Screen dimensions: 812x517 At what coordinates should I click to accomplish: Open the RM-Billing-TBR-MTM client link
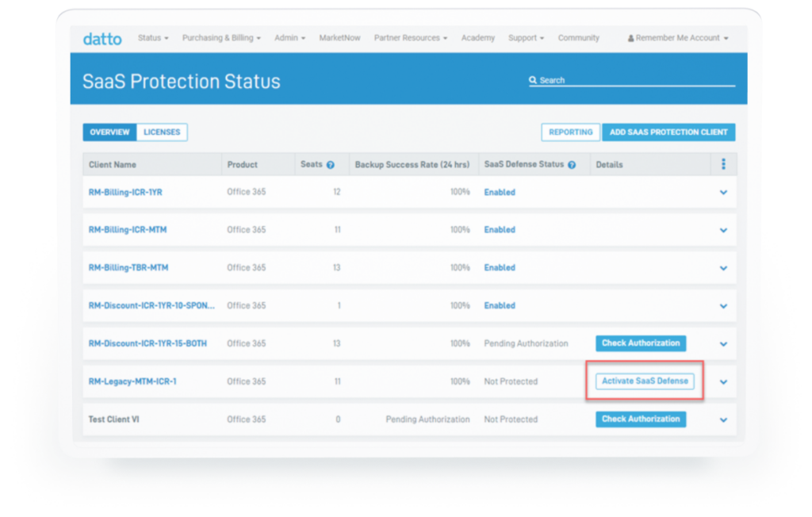pyautogui.click(x=129, y=267)
